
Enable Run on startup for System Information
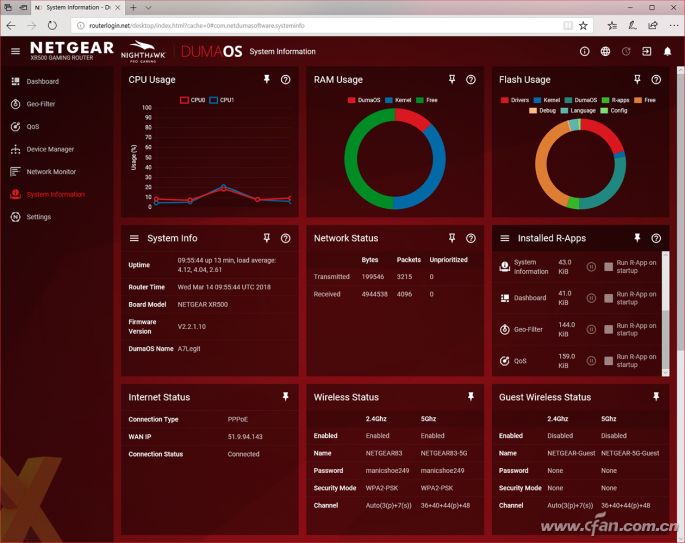click(608, 266)
